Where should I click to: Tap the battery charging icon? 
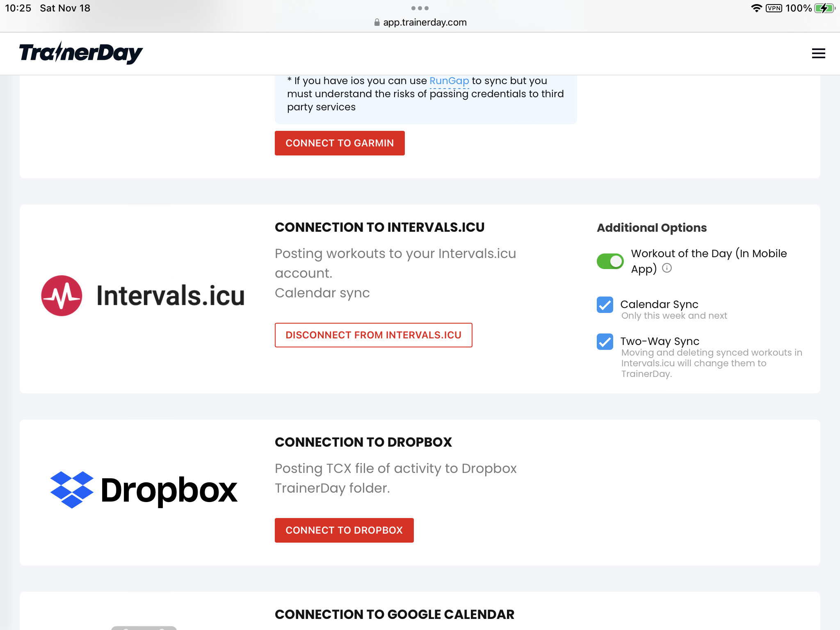(824, 8)
